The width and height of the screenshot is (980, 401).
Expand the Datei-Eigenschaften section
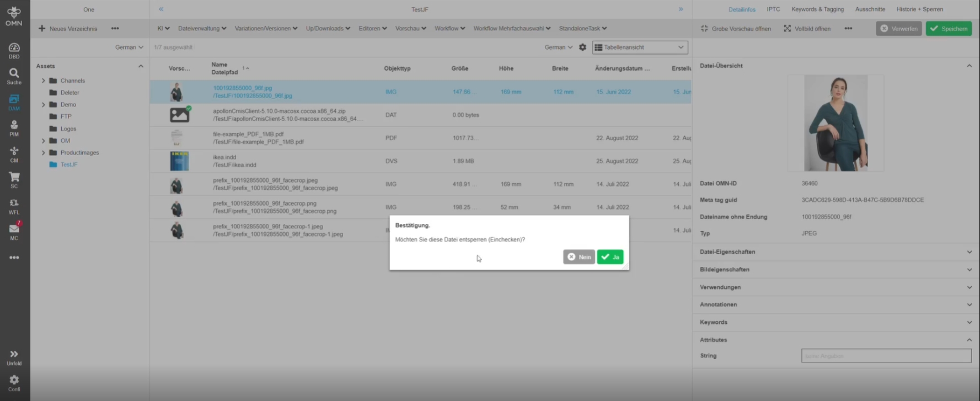pyautogui.click(x=835, y=252)
